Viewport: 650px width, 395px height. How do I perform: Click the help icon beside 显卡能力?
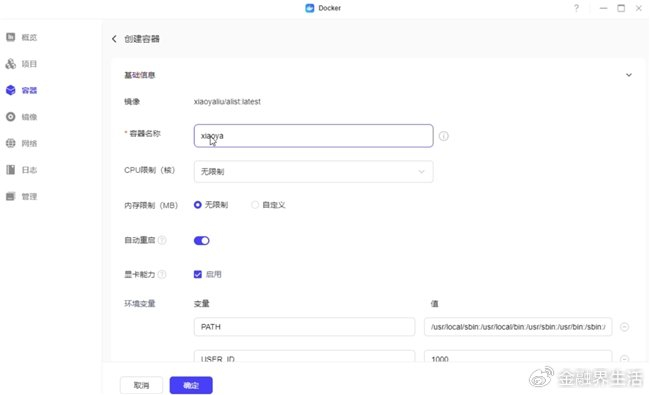[x=162, y=274]
